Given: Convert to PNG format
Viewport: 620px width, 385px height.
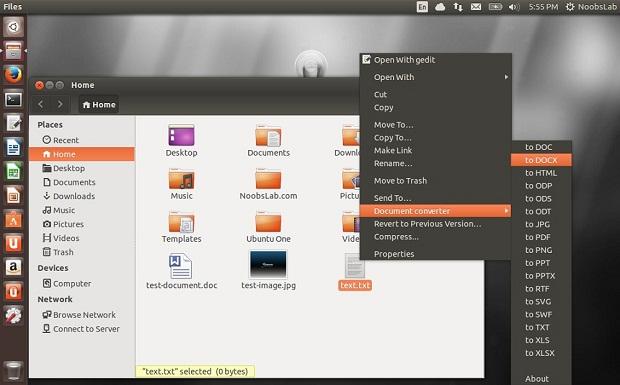Looking at the screenshot, I should click(x=541, y=250).
